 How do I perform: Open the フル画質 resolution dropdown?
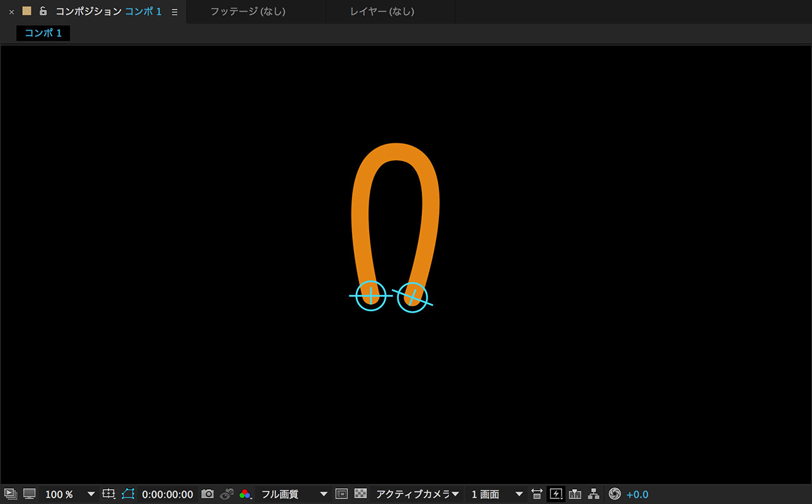[294, 494]
